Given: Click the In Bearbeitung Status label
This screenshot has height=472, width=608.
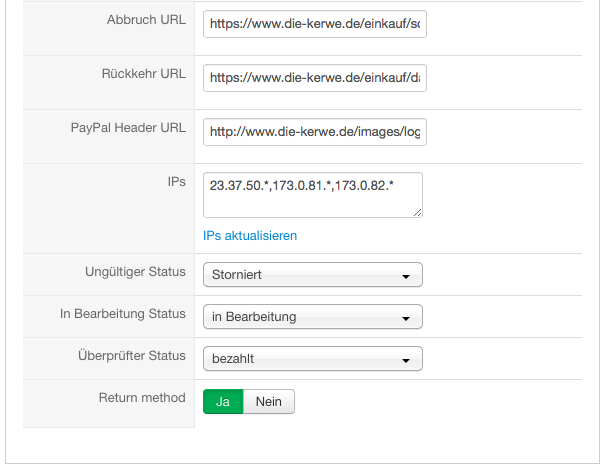Looking at the screenshot, I should click(x=123, y=313).
